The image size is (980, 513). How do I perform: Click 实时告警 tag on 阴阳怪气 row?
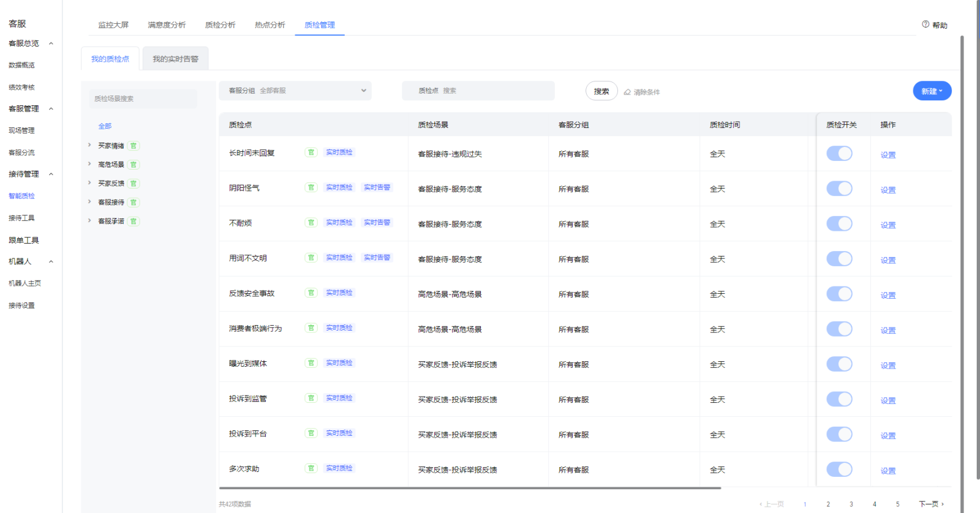coord(377,187)
